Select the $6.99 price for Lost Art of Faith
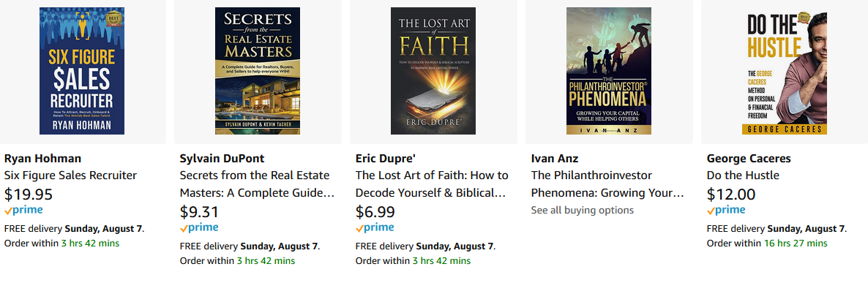The image size is (868, 283). pyautogui.click(x=374, y=211)
